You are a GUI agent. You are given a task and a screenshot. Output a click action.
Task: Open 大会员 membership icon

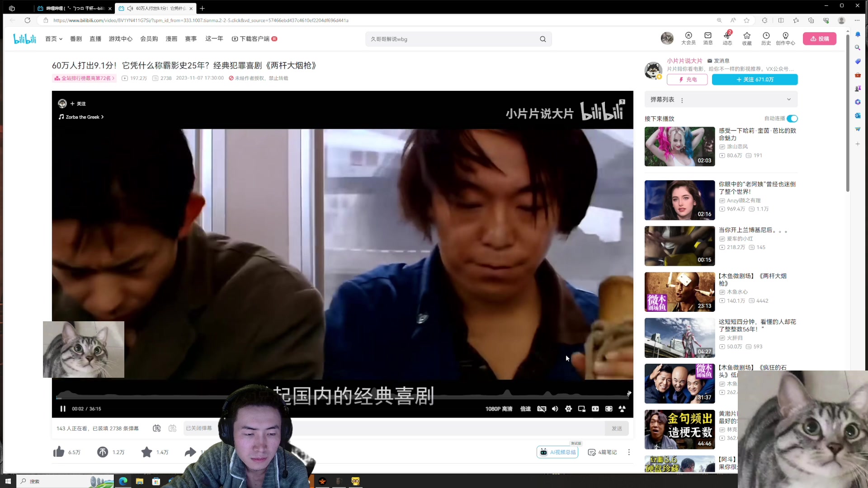(688, 38)
